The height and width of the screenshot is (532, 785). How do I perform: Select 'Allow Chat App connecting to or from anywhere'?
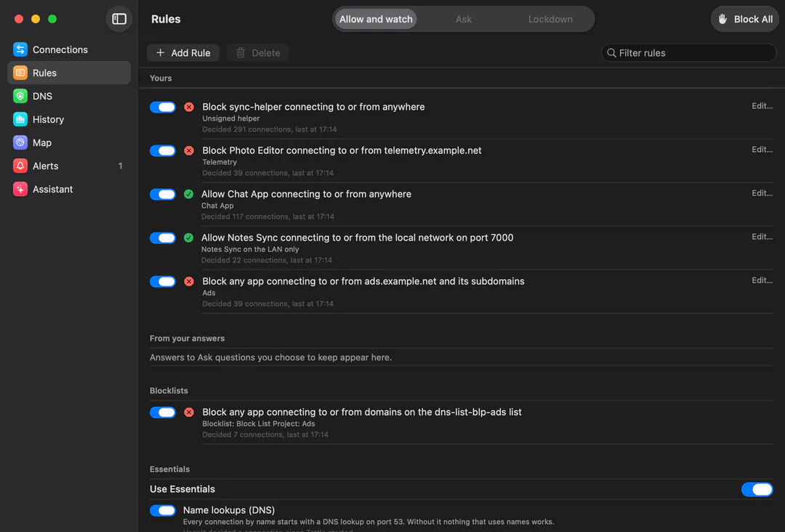pos(307,193)
